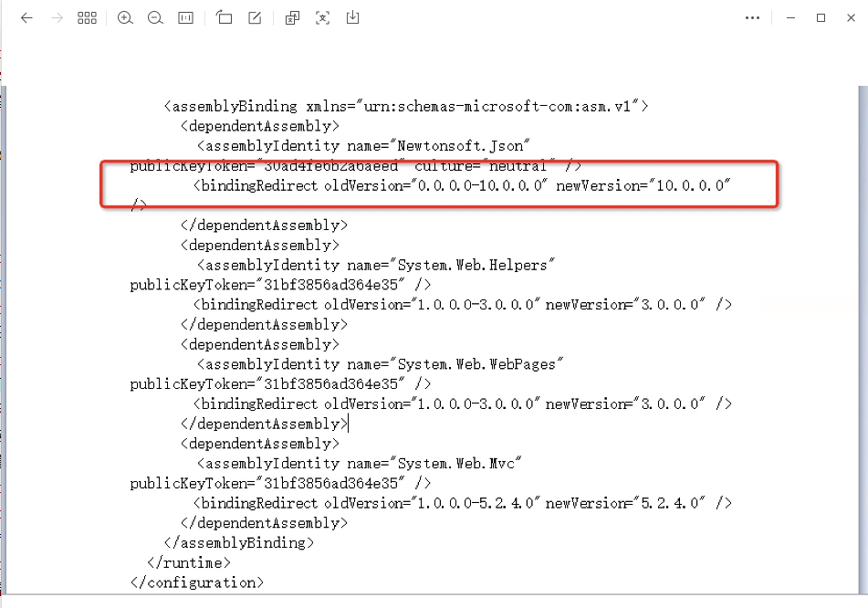Click the closing configuration tag text

(197, 582)
